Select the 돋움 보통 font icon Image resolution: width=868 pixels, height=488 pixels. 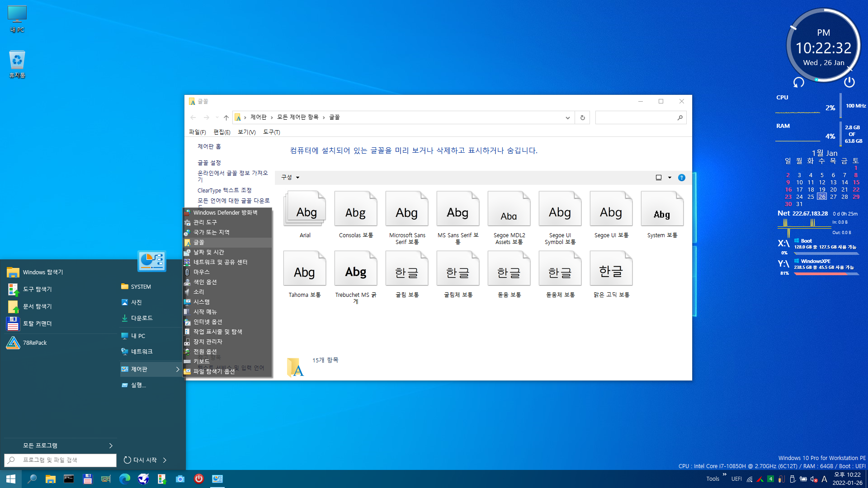pyautogui.click(x=509, y=269)
